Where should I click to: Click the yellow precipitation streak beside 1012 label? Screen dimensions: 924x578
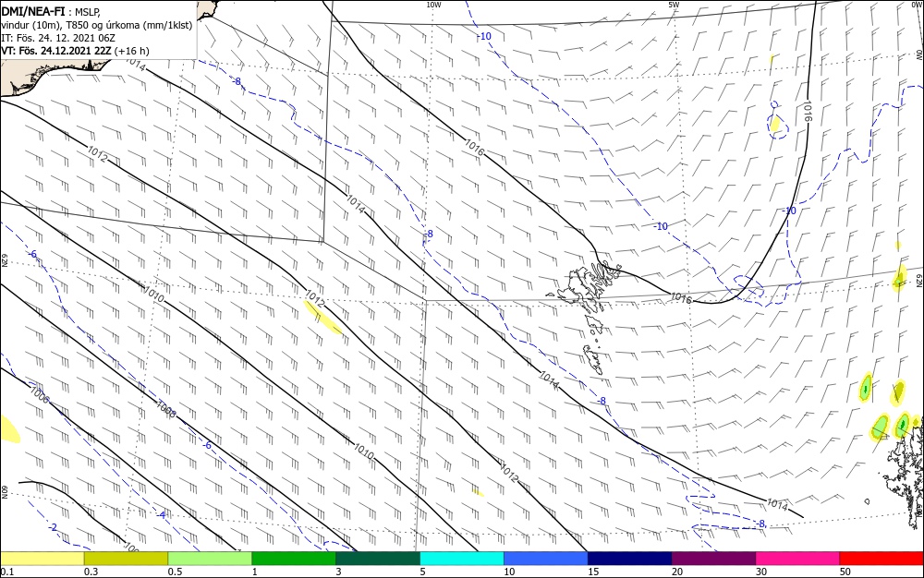(322, 318)
